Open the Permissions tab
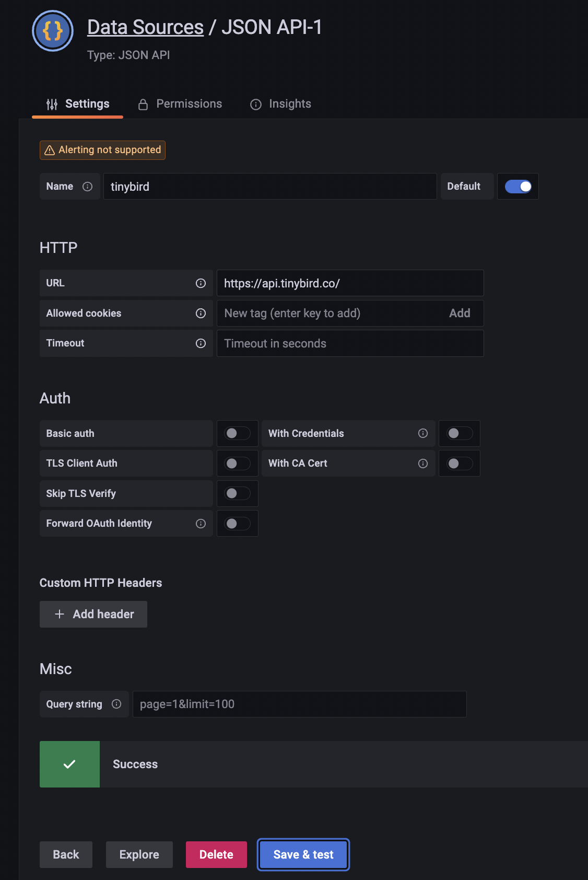Image resolution: width=588 pixels, height=880 pixels. [x=180, y=104]
